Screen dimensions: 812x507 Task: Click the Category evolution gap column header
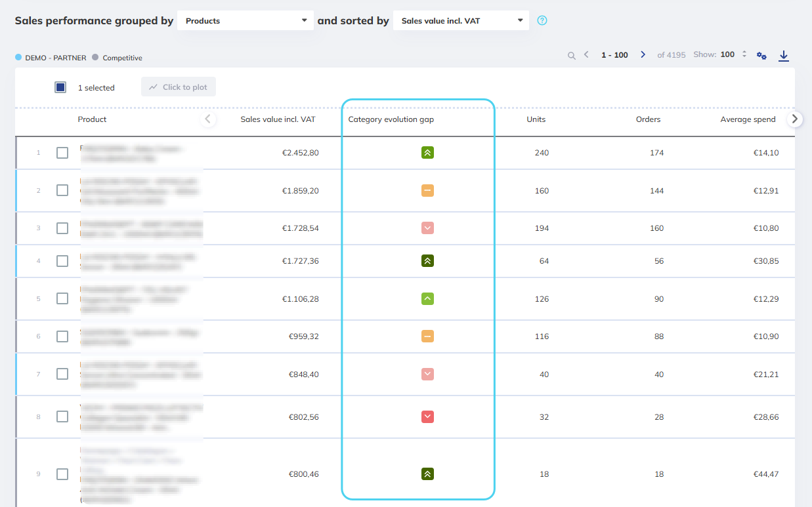click(x=391, y=119)
